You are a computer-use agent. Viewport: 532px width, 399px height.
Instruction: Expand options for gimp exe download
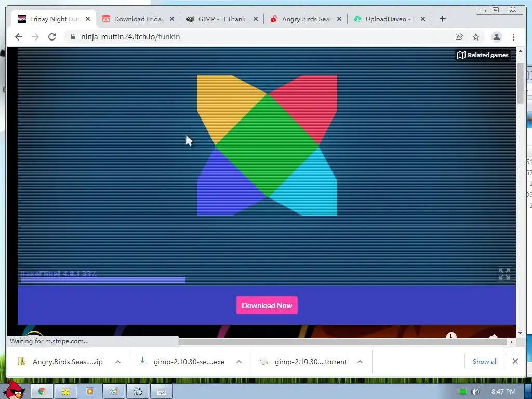(239, 362)
